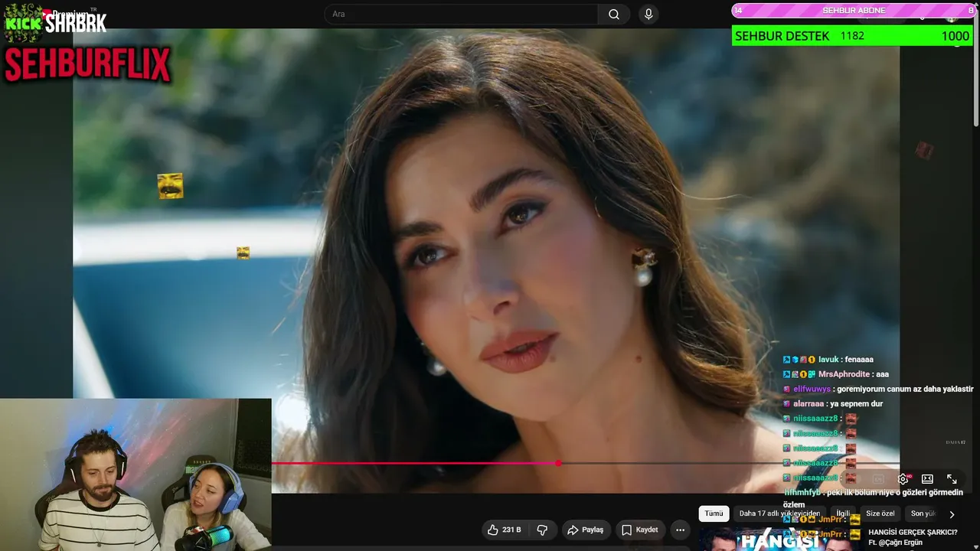Click the KICK logo in the corner
980x551 pixels.
(x=23, y=22)
